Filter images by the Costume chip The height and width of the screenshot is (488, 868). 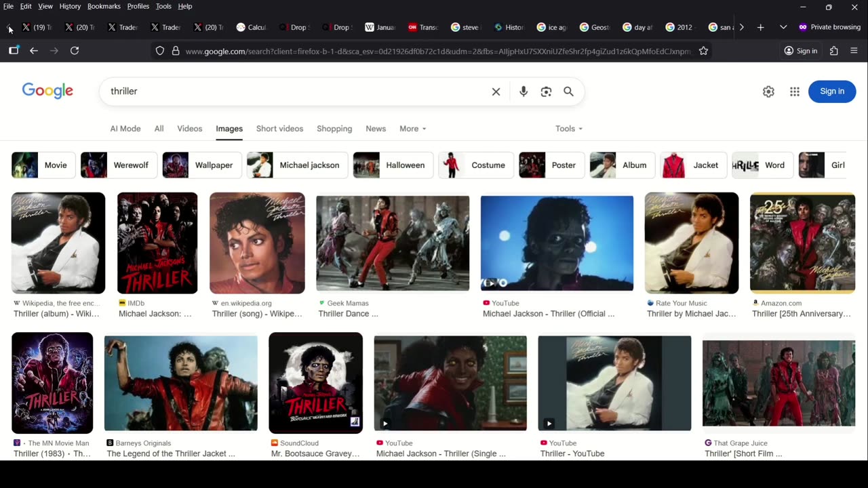pyautogui.click(x=476, y=165)
